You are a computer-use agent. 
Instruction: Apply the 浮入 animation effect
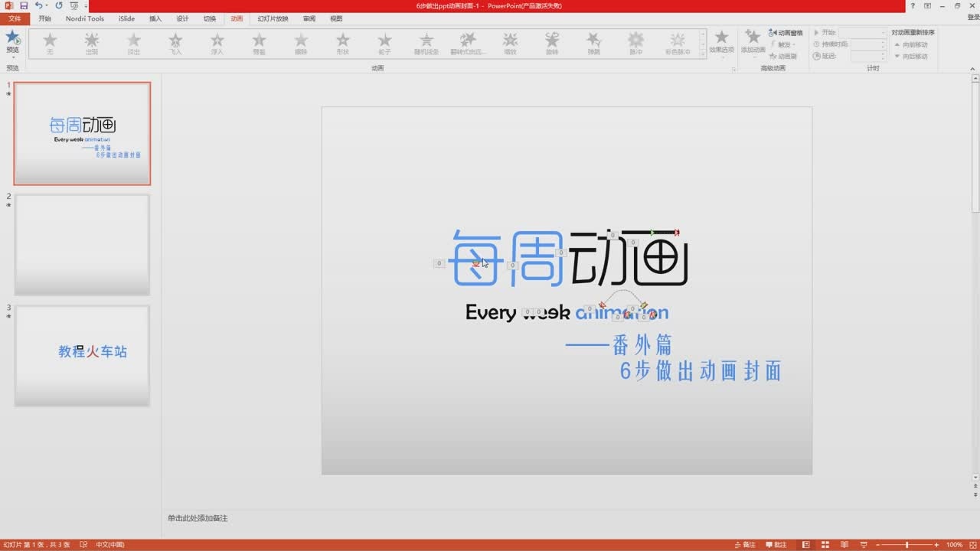[217, 44]
